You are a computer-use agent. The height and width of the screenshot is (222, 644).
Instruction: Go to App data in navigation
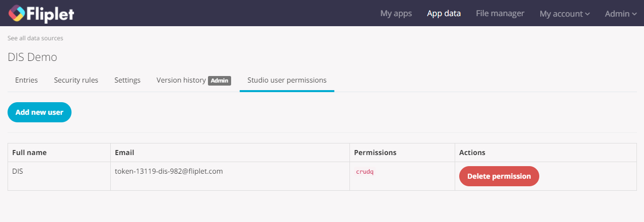[444, 14]
